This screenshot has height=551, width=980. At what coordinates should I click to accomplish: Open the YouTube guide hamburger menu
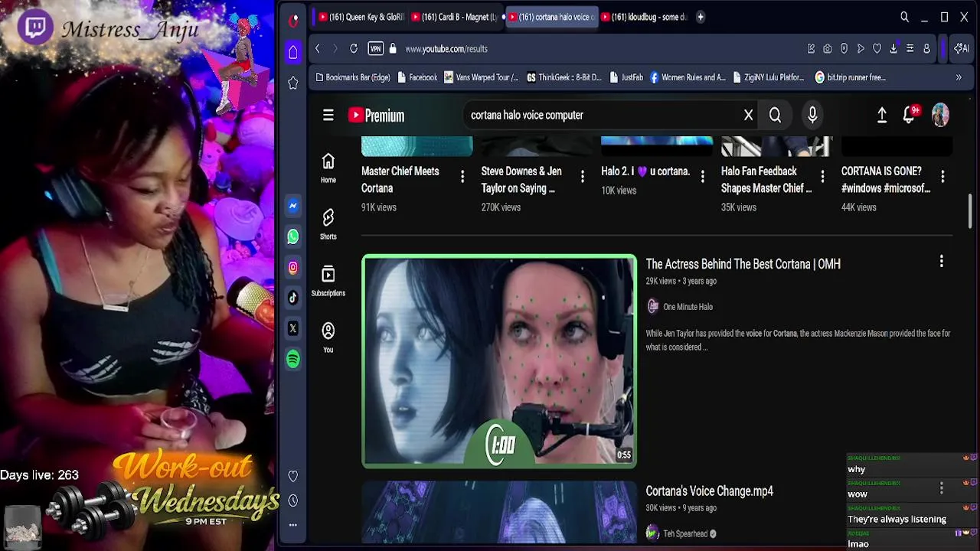(x=328, y=115)
